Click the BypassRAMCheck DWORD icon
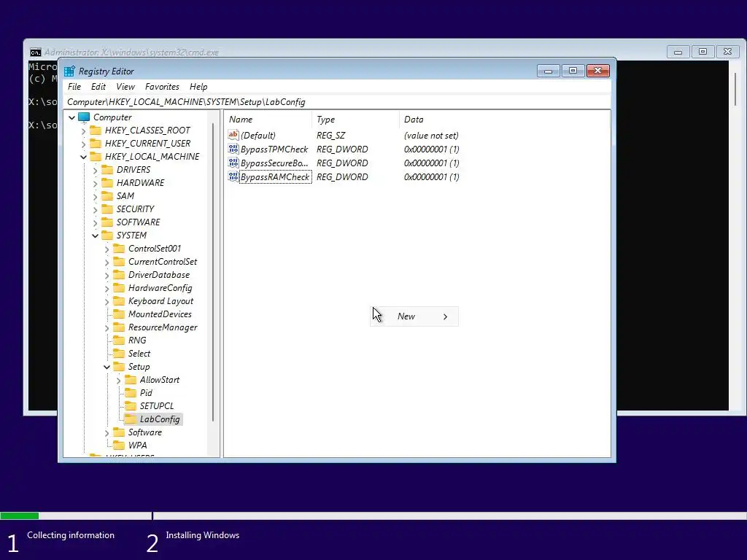Image resolution: width=747 pixels, height=560 pixels. pos(233,176)
